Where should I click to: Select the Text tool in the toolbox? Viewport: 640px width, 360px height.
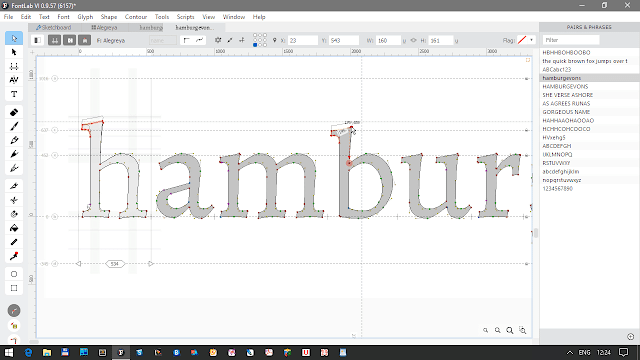(x=14, y=94)
